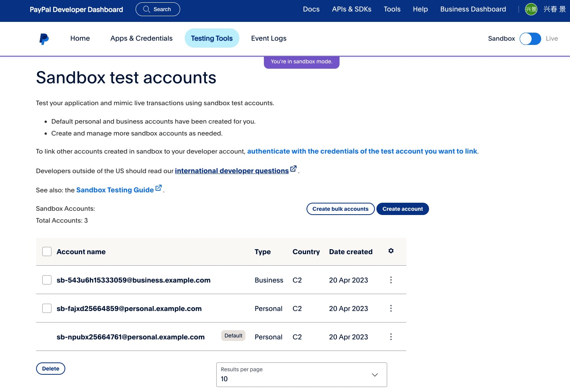
Task: Open Docs in top navigation
Action: (x=311, y=9)
